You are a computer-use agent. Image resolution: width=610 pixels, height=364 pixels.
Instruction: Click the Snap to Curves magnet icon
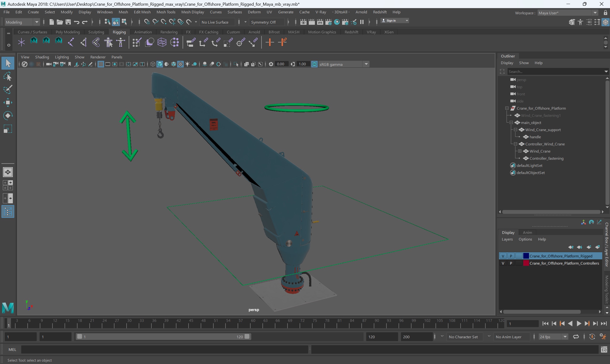155,22
